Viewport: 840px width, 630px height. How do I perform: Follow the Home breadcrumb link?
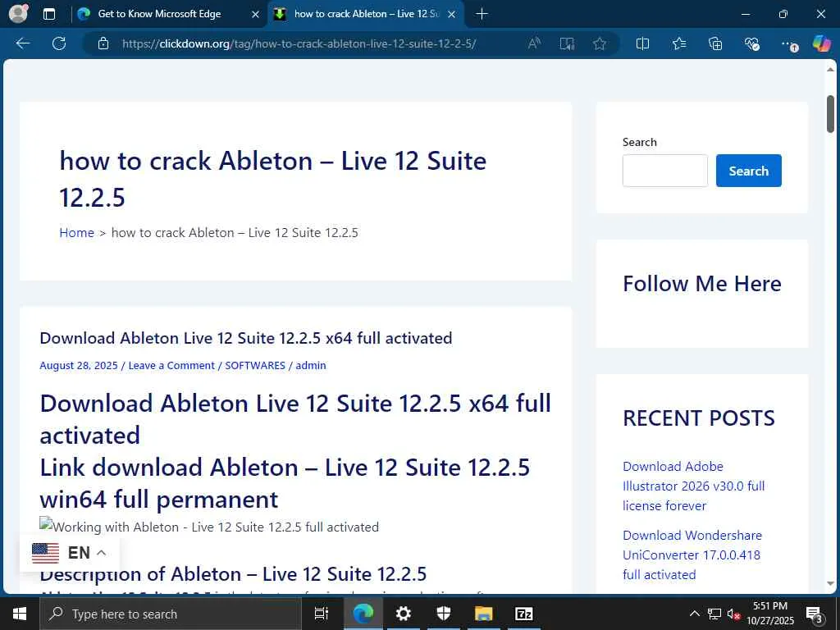coord(76,232)
